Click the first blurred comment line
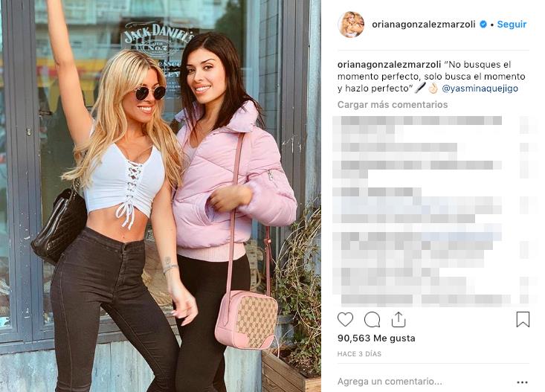The width and height of the screenshot is (545, 392). point(417,121)
